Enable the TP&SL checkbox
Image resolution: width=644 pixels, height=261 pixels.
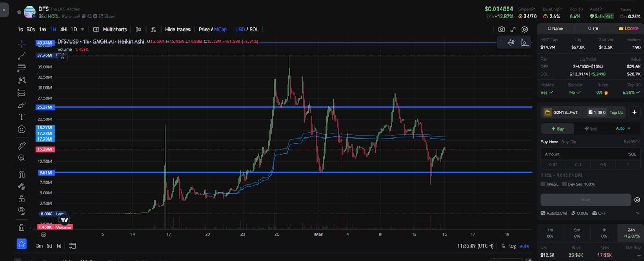point(543,184)
